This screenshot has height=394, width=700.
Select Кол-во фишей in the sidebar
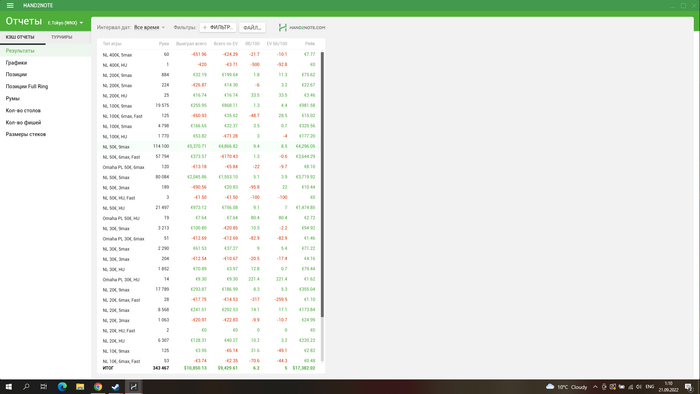[46, 122]
